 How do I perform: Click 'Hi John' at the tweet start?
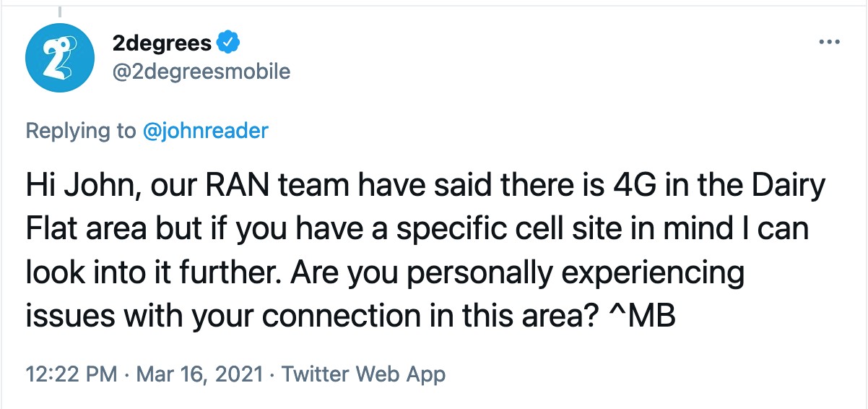(78, 188)
